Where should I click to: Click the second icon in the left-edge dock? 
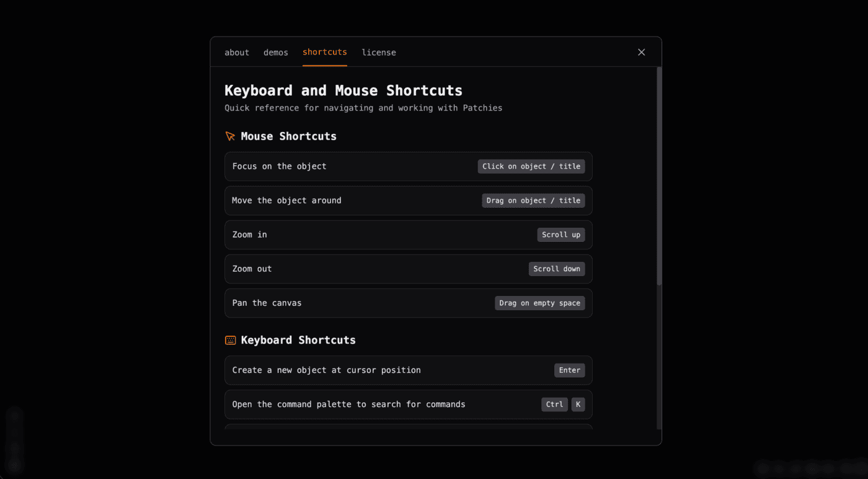point(14,432)
